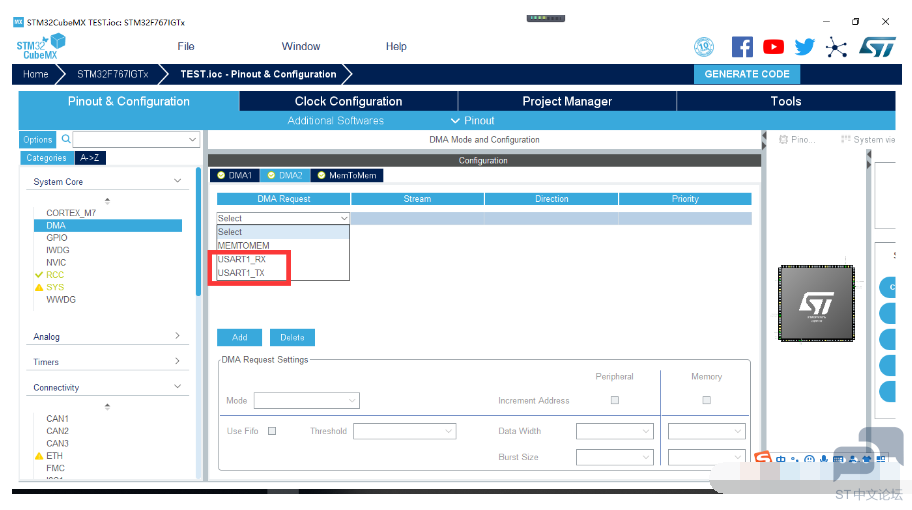Viewport: 912px width, 510px height.
Task: Click the search magnifier icon
Action: coord(66,139)
